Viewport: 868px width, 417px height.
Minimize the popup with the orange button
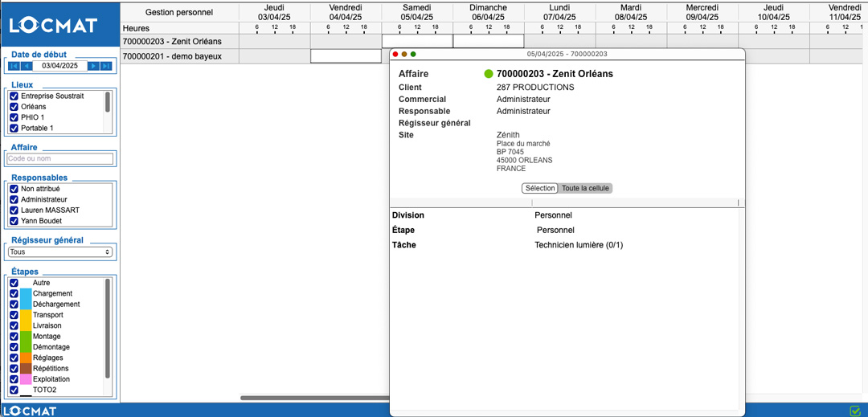pyautogui.click(x=404, y=54)
